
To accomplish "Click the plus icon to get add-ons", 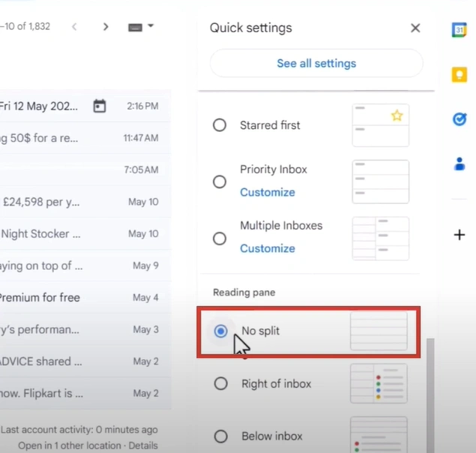I will click(x=460, y=235).
